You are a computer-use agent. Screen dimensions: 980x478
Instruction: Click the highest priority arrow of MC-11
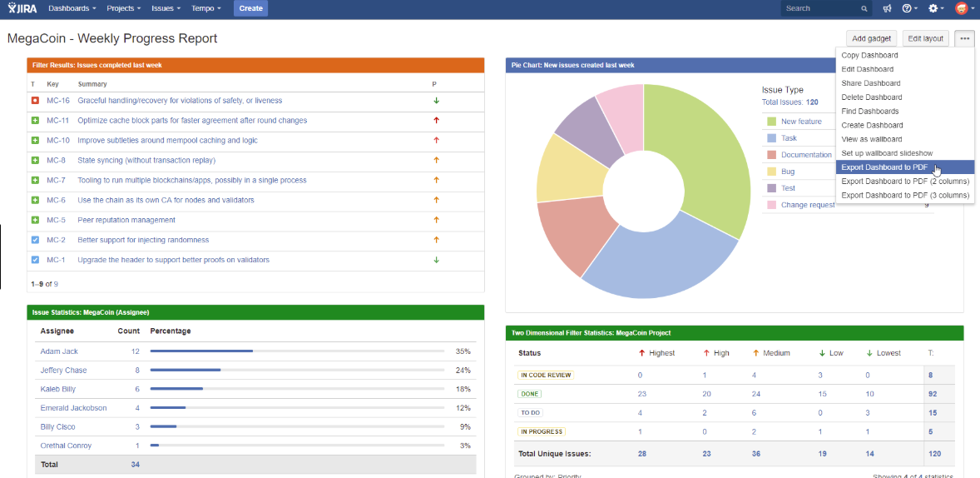[436, 120]
